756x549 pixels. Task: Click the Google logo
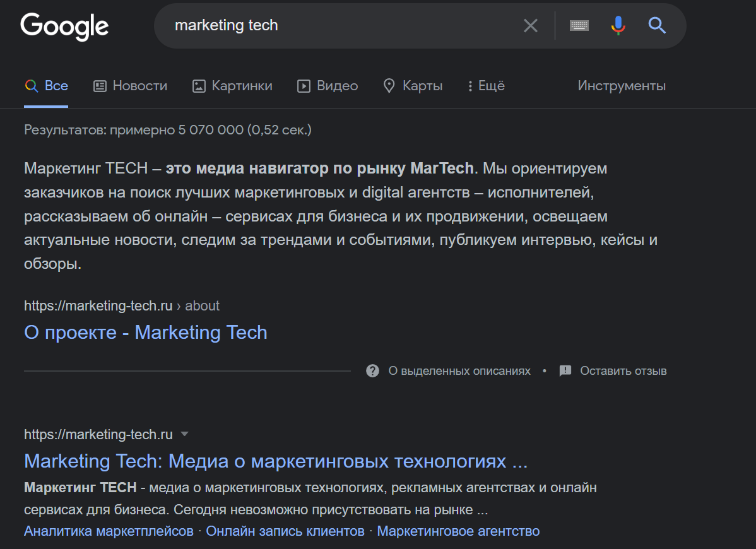click(x=64, y=26)
